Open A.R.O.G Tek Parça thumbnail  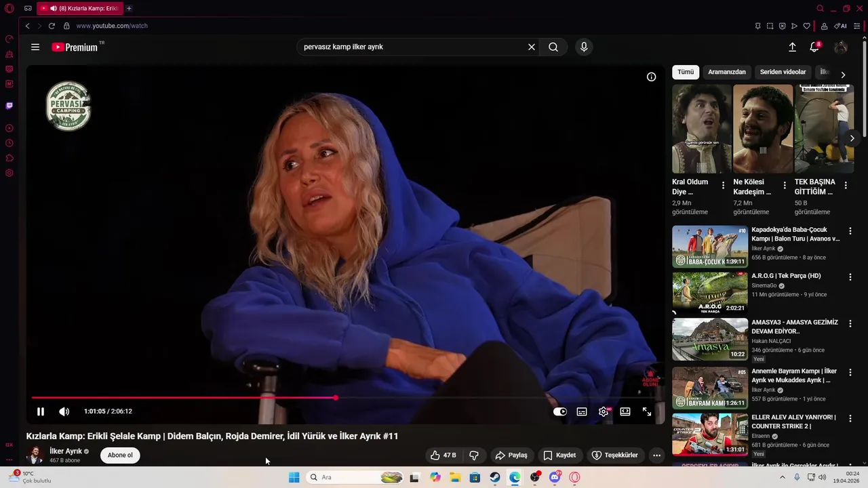coord(710,293)
